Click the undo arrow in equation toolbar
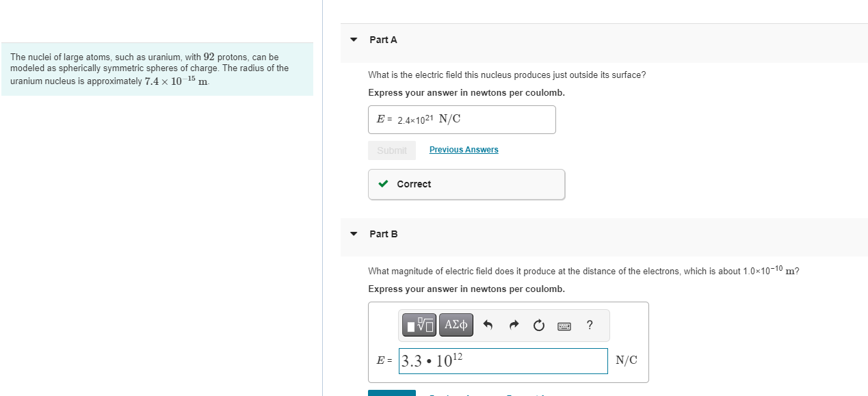 click(488, 326)
